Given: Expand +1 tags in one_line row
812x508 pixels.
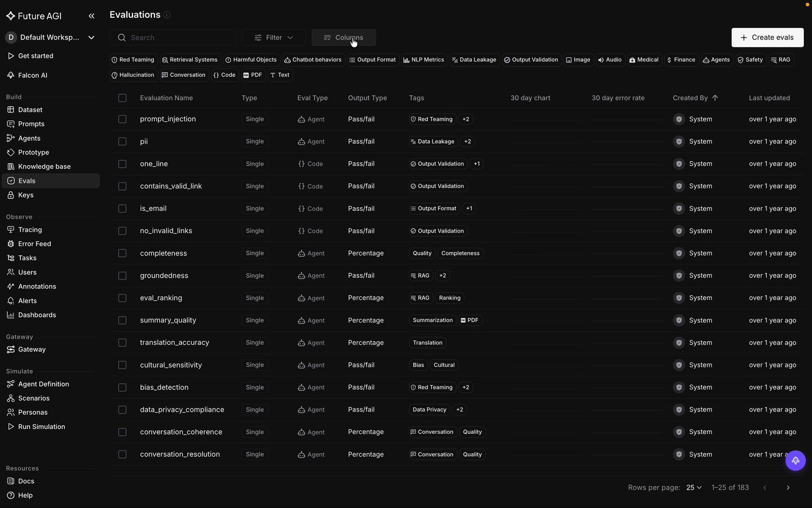Looking at the screenshot, I should tap(477, 164).
